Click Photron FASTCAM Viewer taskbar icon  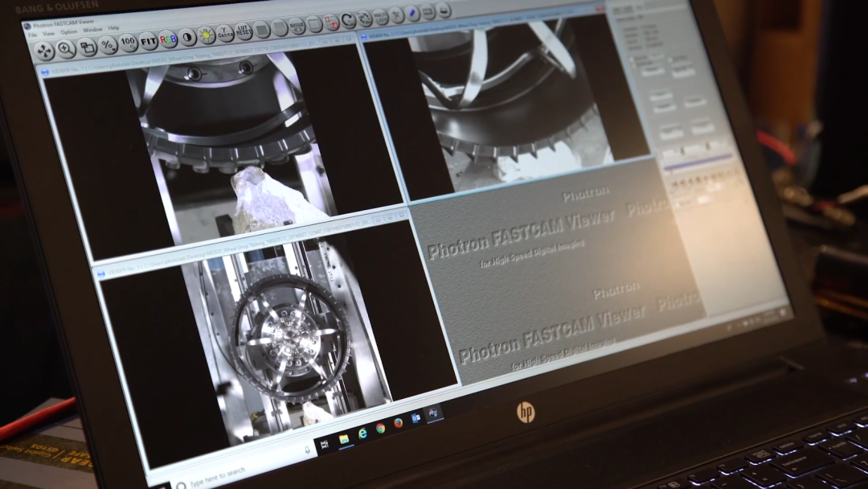point(433,413)
